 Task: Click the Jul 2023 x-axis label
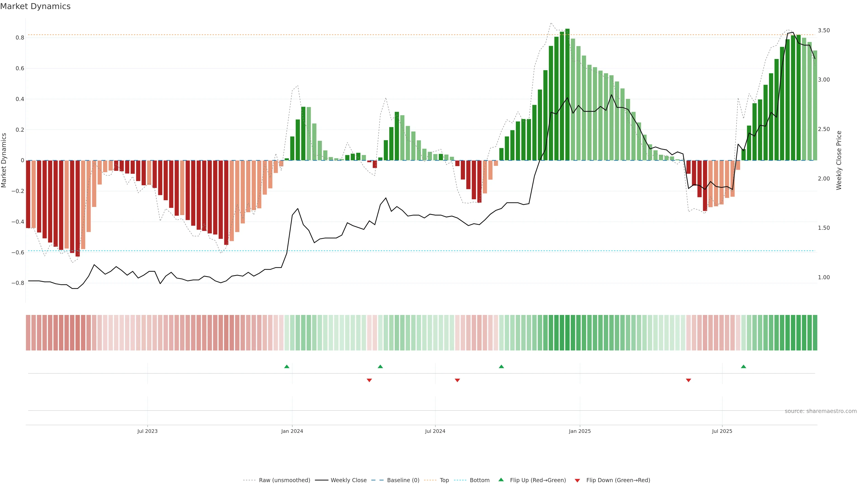click(147, 431)
